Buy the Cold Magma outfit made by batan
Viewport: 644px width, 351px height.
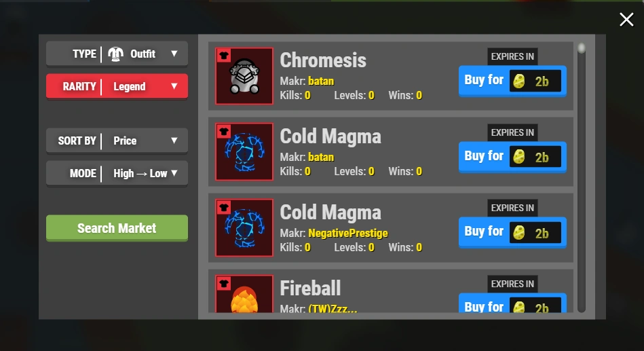(512, 157)
